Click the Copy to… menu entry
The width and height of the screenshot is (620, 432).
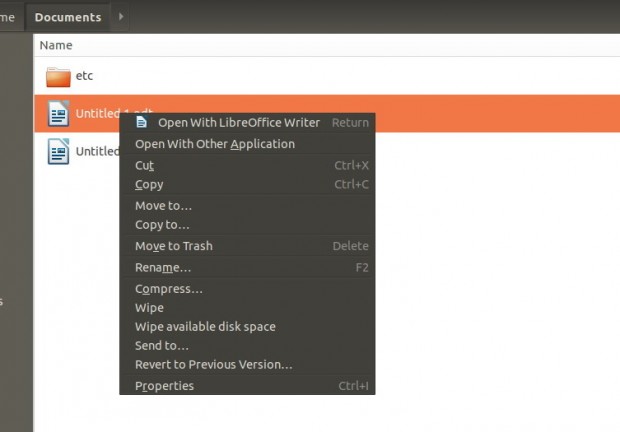point(162,225)
